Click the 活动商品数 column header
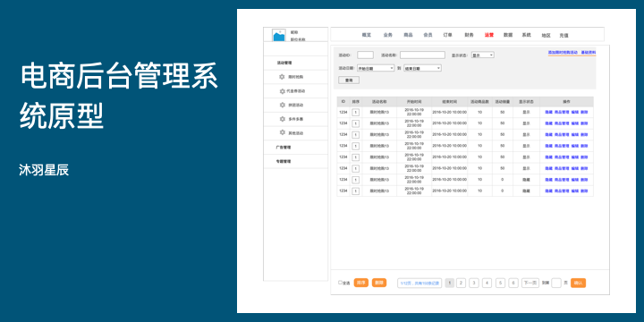Image resolution: width=644 pixels, height=322 pixels. 479,101
